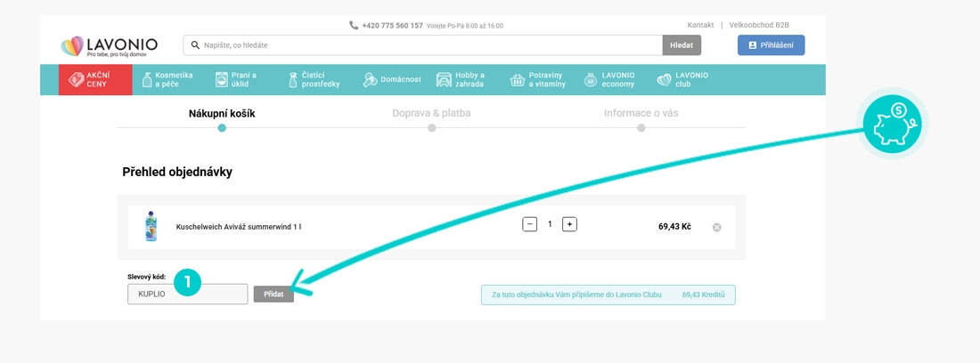Increase quantity with the plus button

coord(569,224)
